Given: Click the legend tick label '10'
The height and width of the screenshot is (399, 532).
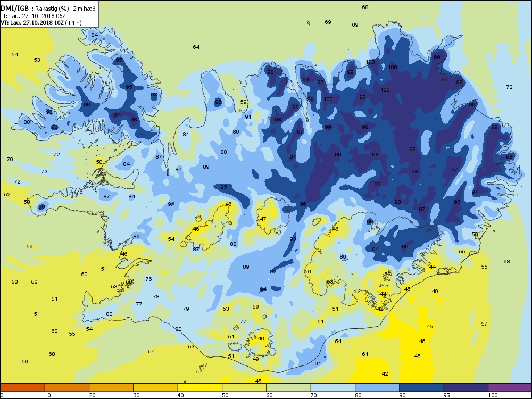Looking at the screenshot, I should coord(48,395).
